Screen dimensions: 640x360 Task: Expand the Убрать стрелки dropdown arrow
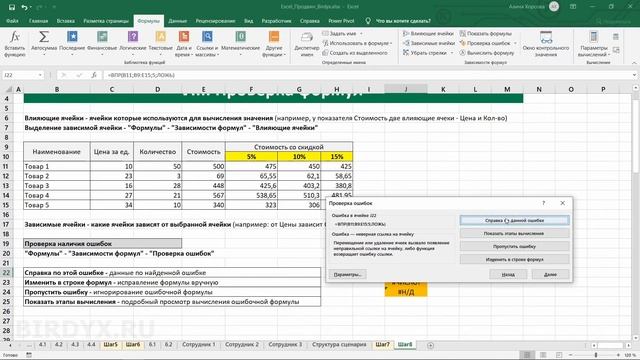pos(452,53)
